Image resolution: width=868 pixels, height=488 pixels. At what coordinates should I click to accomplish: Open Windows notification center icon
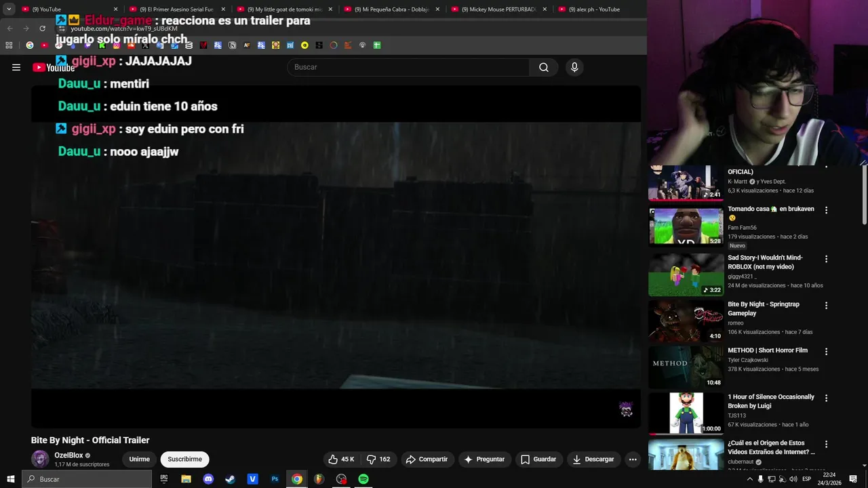853,479
